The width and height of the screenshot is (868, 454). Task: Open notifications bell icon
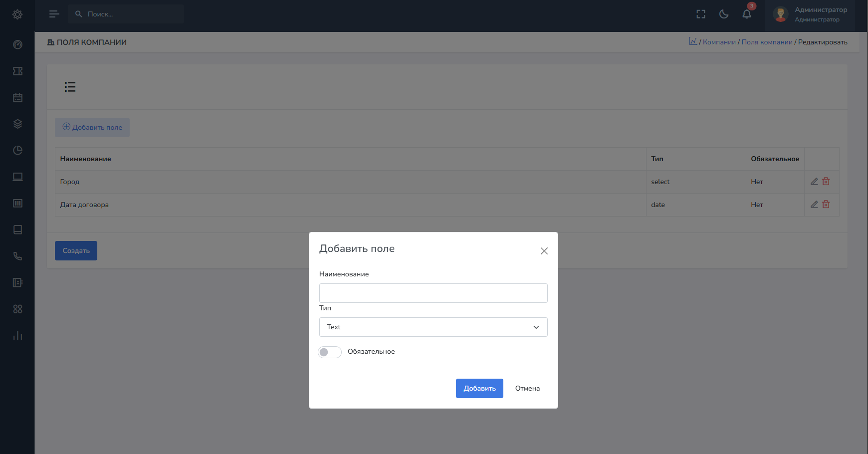747,14
